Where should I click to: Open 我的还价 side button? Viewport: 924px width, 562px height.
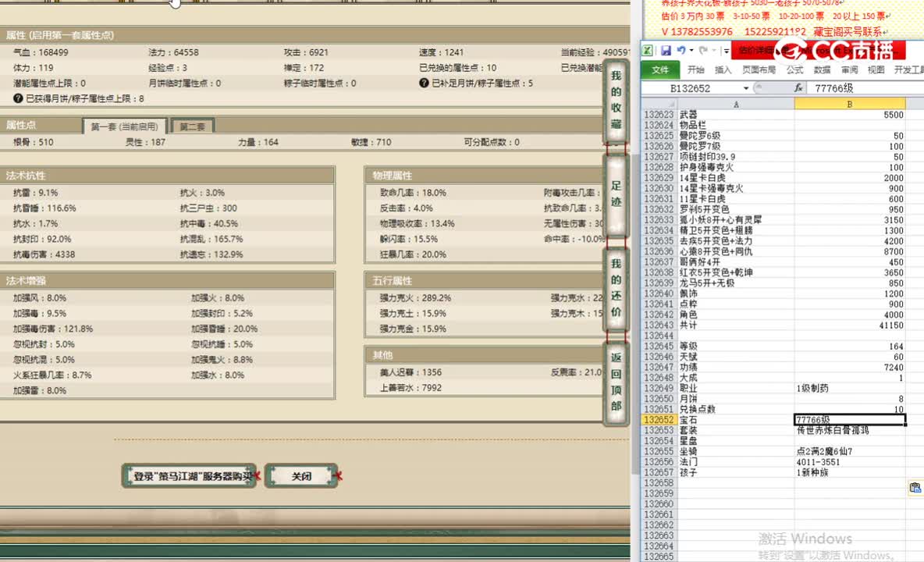(616, 289)
